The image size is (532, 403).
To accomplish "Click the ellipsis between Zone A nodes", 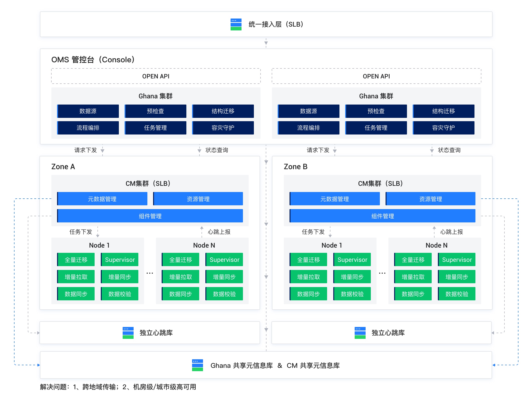I will tap(150, 273).
